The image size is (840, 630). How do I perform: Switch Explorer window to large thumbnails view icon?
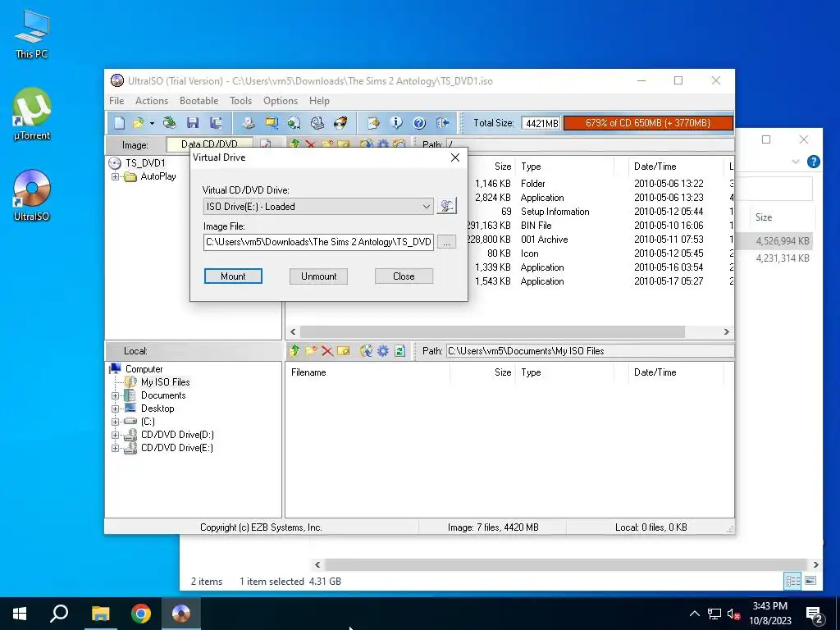(x=810, y=581)
